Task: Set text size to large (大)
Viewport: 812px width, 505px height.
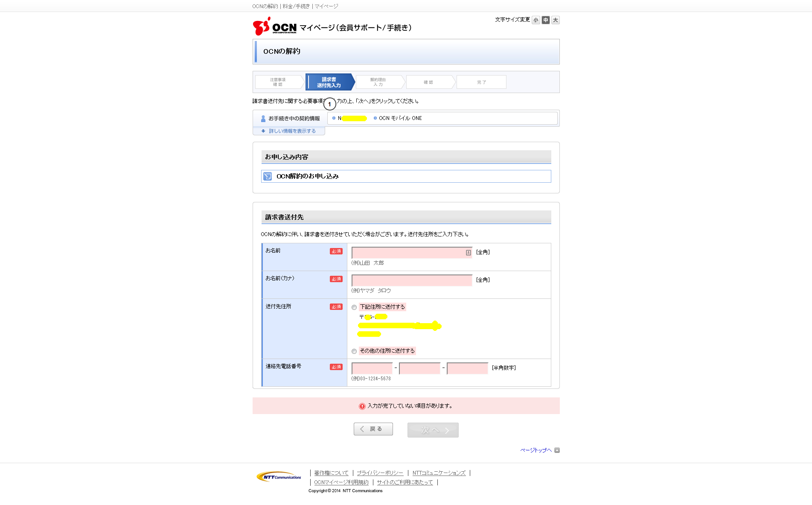Action: [555, 20]
